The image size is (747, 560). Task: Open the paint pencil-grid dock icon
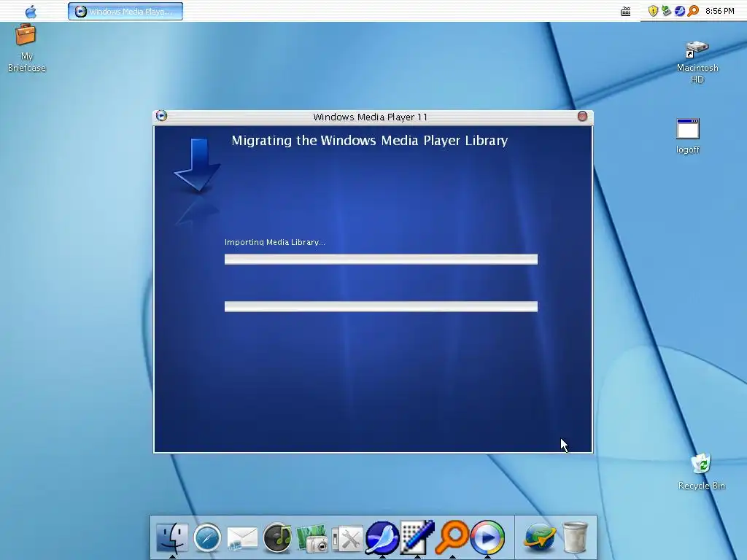click(417, 537)
